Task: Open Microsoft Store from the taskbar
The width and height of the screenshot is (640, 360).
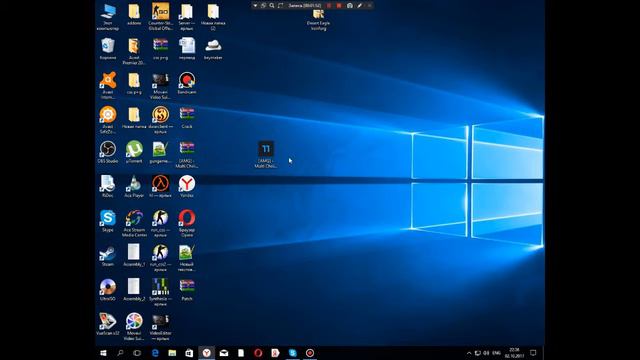Action: click(189, 353)
